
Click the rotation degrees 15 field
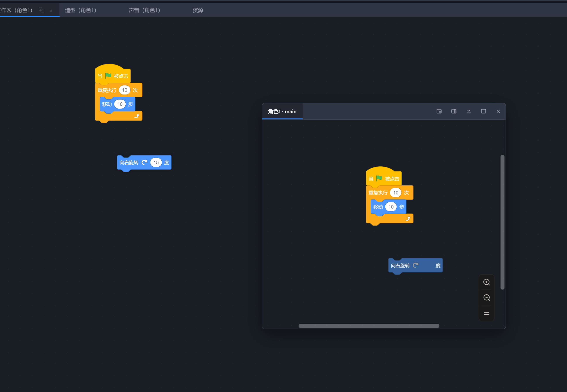coord(156,162)
